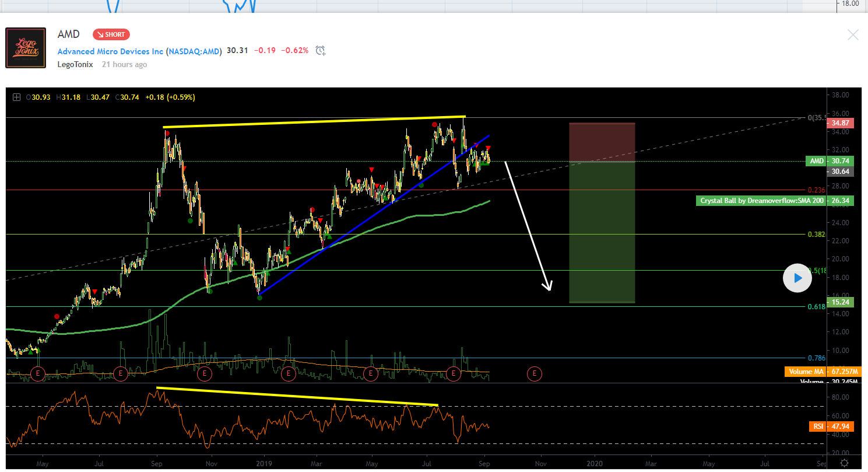Click the first earnings E marker near May
Image resolution: width=868 pixels, height=472 pixels.
pos(38,373)
